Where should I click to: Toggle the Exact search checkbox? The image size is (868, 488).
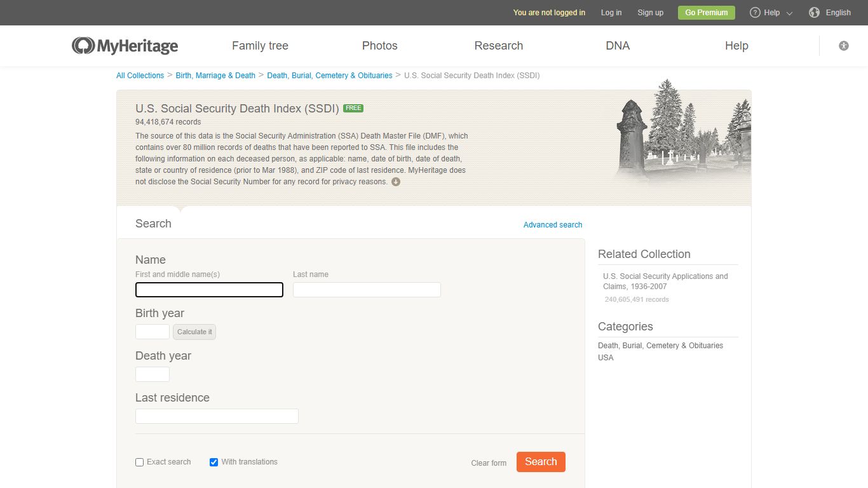click(x=140, y=463)
